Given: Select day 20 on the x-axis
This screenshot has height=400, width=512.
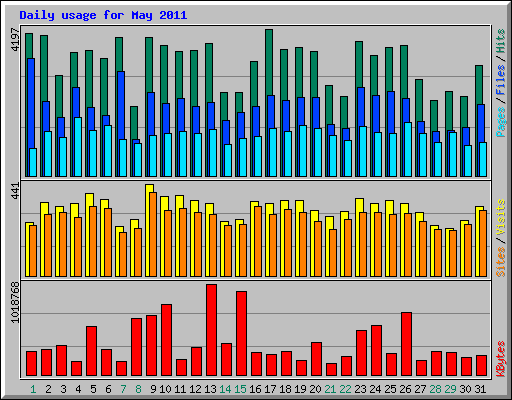Looking at the screenshot, I should 315,389.
